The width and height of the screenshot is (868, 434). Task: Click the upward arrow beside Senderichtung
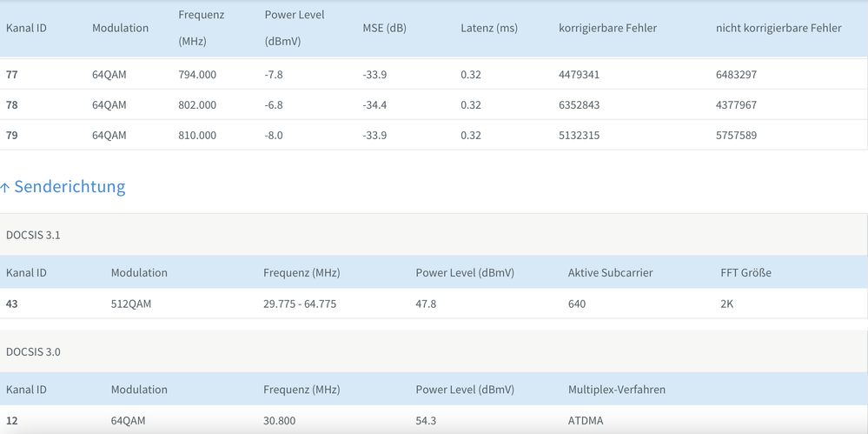[5, 187]
